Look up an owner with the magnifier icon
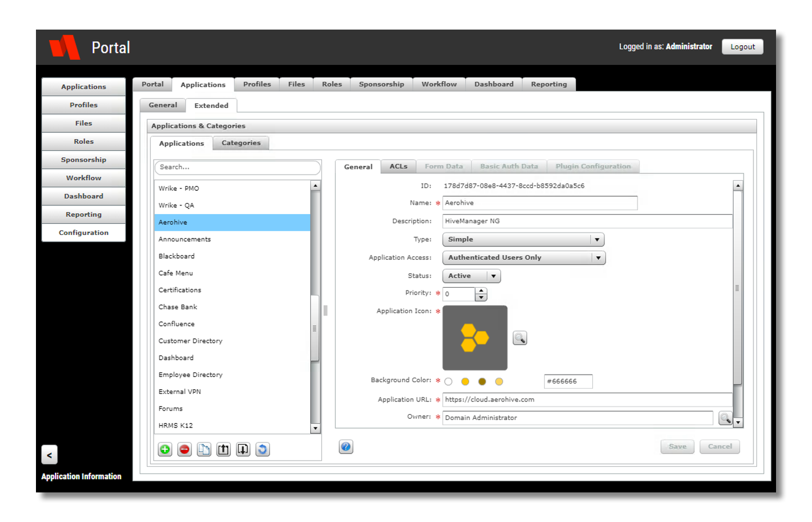 coord(726,418)
